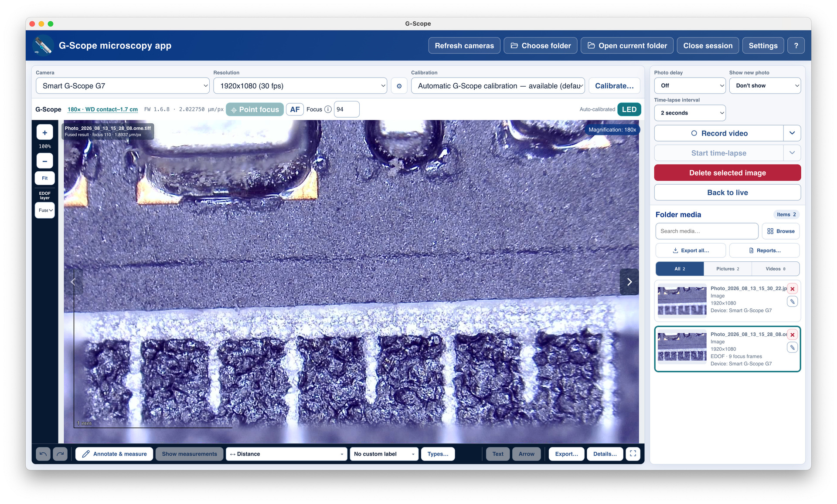The width and height of the screenshot is (837, 504).
Task: Go to next image arrow
Action: [x=629, y=282]
